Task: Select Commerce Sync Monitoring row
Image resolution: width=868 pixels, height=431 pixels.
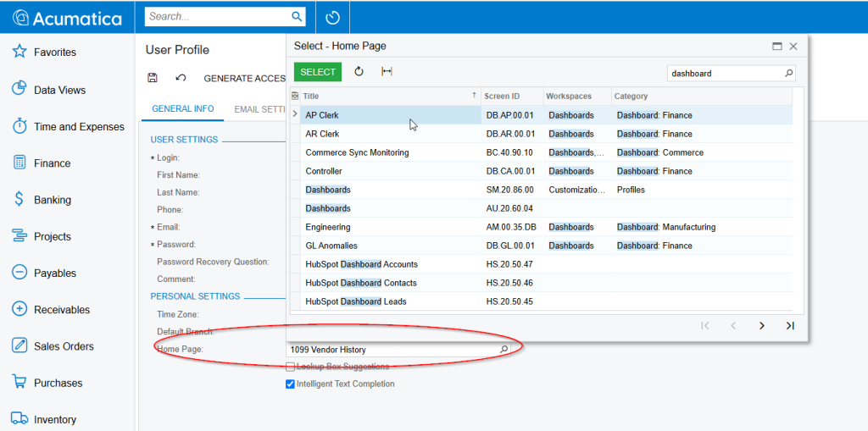Action: (542, 152)
